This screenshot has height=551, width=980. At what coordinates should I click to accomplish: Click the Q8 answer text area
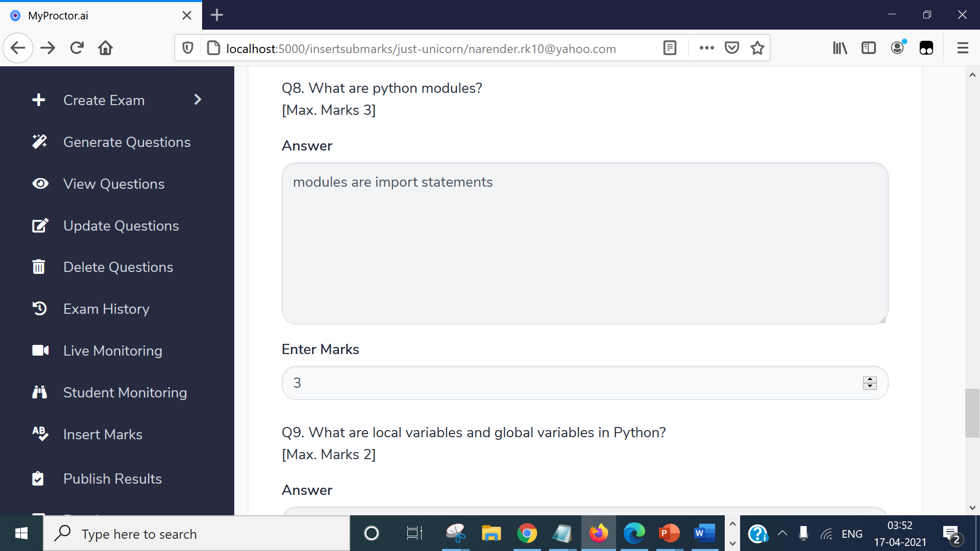584,243
